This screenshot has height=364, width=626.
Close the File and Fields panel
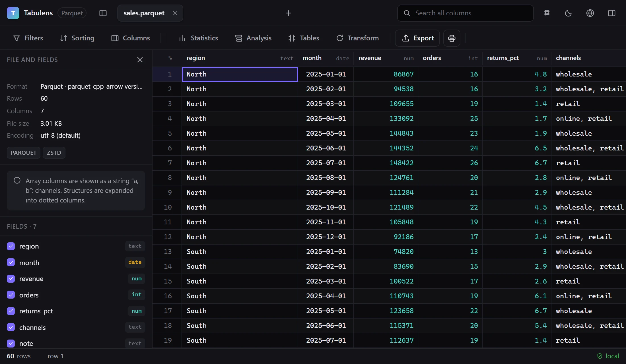140,60
